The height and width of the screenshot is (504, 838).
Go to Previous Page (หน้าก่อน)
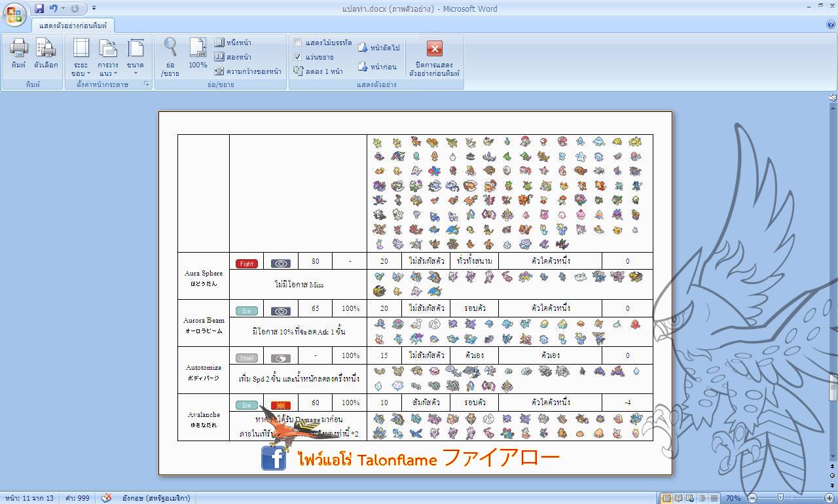point(377,67)
